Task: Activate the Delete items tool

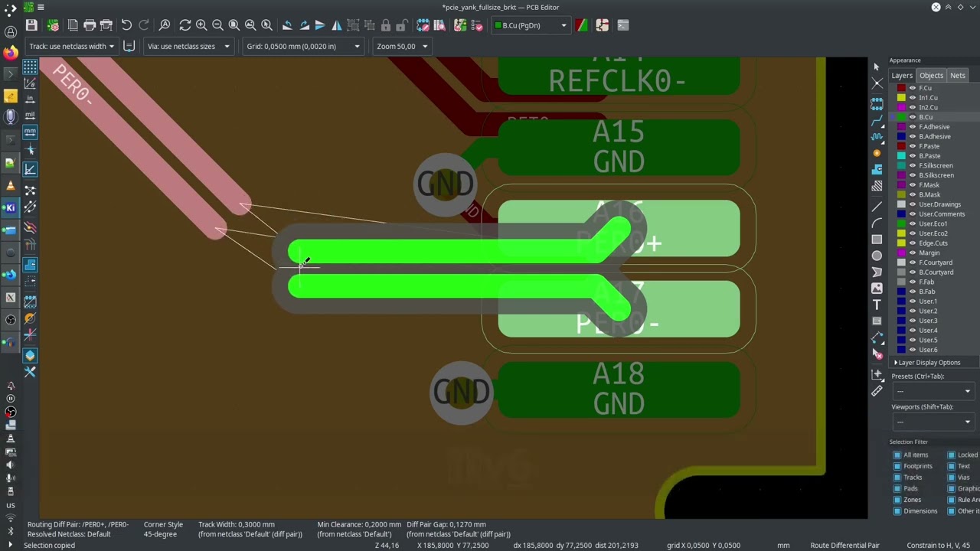Action: (x=877, y=354)
